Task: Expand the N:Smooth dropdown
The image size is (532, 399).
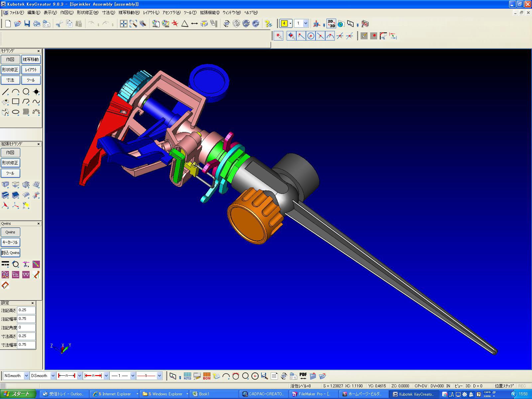Action: pos(26,376)
